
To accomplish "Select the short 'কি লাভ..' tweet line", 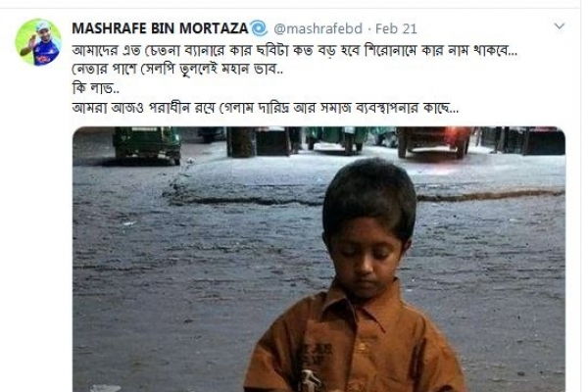I will click(96, 88).
